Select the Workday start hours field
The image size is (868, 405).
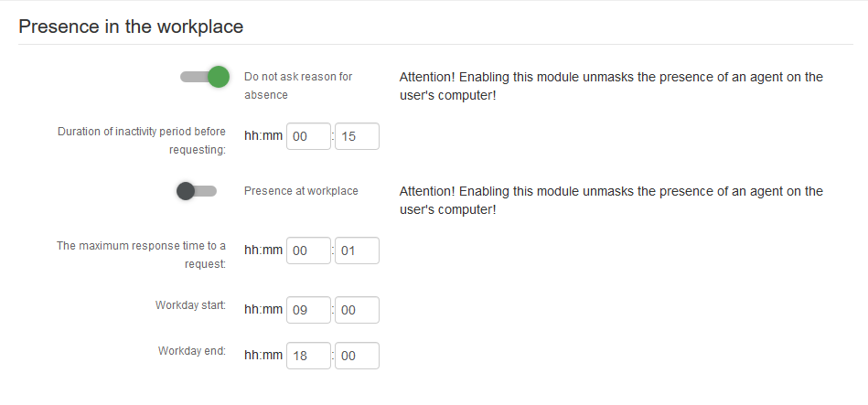[x=308, y=310]
